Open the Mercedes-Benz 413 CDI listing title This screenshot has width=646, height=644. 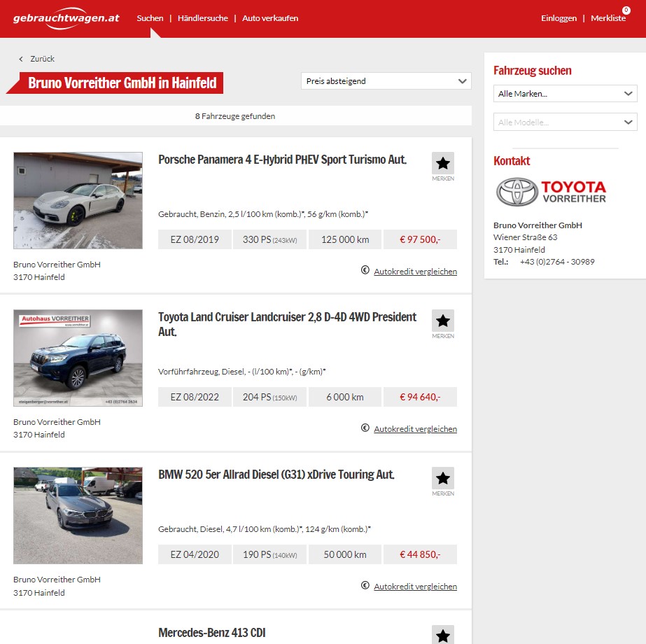click(x=212, y=633)
